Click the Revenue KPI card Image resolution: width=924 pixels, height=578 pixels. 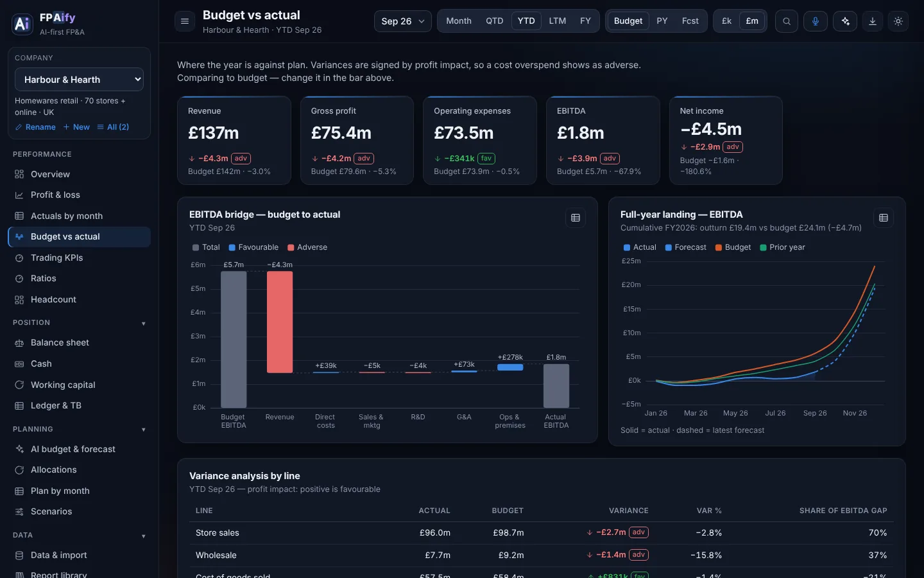(234, 141)
